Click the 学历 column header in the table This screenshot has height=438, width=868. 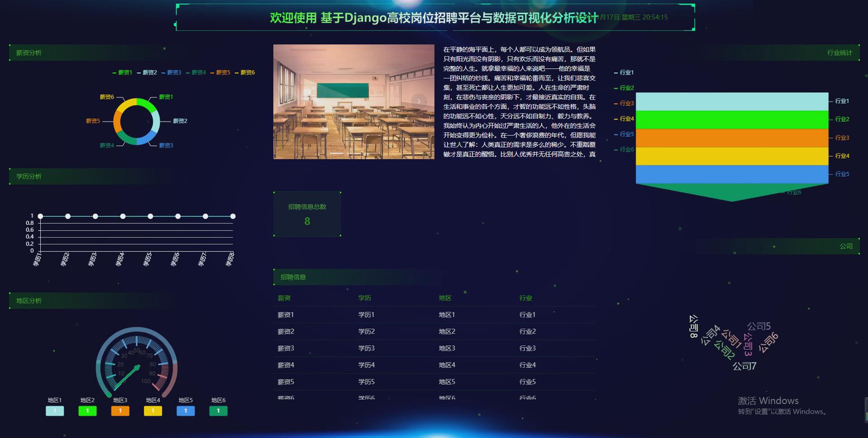click(x=365, y=298)
